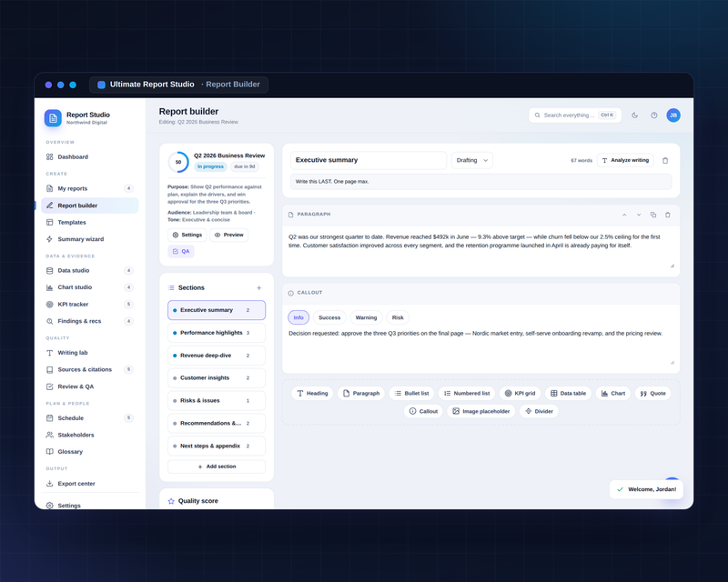Open help via the question mark icon
728x582 pixels.
[653, 115]
